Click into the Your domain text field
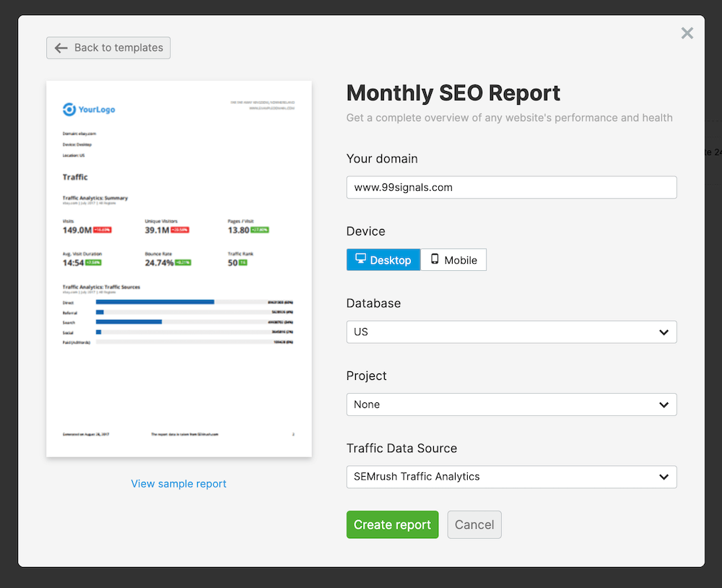 click(511, 187)
